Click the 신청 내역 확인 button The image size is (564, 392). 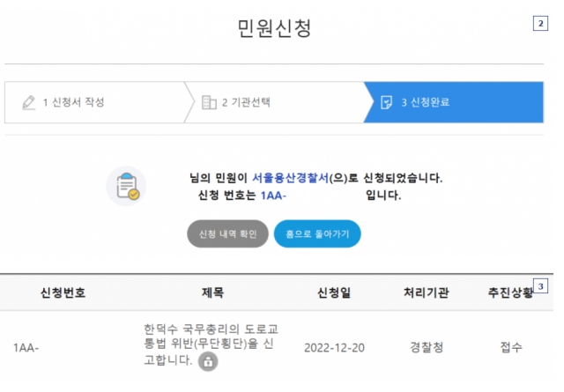pos(227,233)
